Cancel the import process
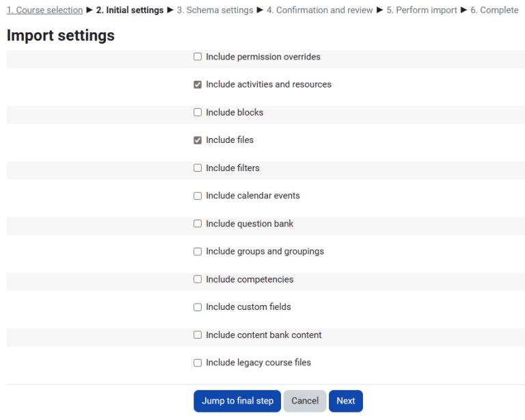525x420 pixels. pyautogui.click(x=305, y=401)
